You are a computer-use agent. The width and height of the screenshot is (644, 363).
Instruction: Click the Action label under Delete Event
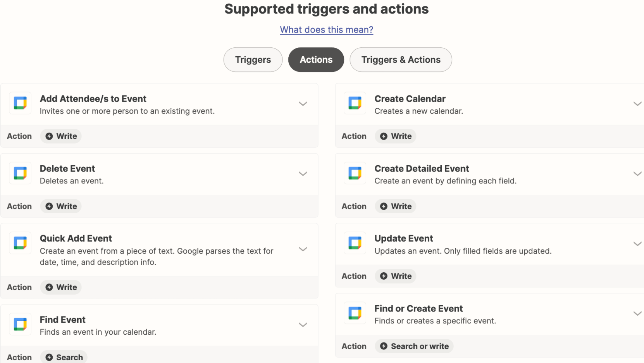[19, 206]
